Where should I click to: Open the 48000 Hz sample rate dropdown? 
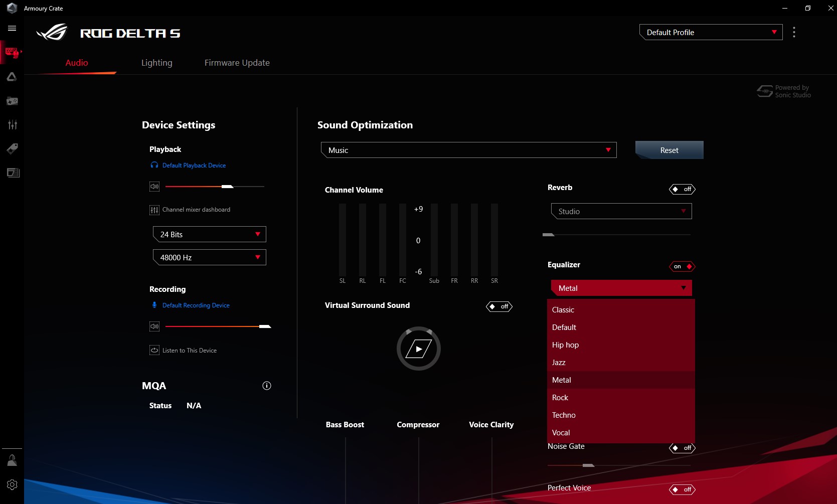(x=209, y=257)
